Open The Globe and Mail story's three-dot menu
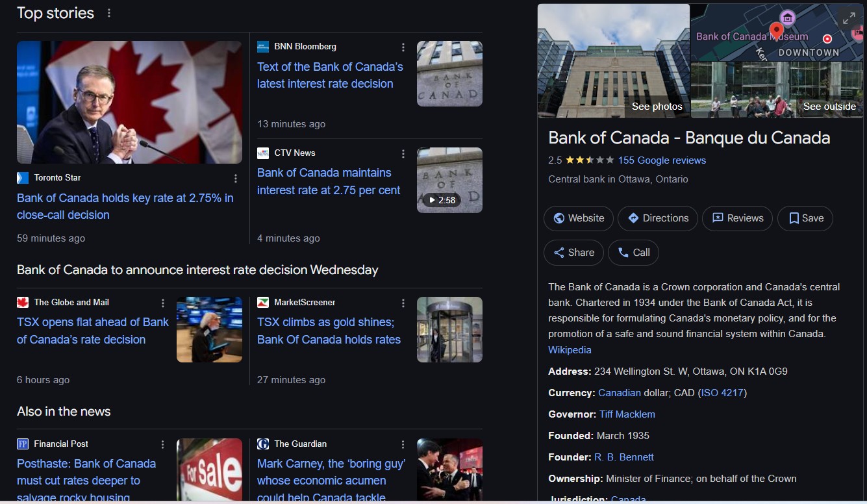 (x=163, y=303)
